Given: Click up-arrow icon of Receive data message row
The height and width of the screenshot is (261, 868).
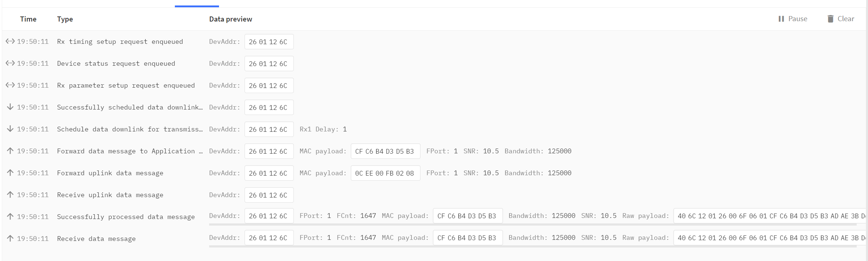Looking at the screenshot, I should point(10,238).
